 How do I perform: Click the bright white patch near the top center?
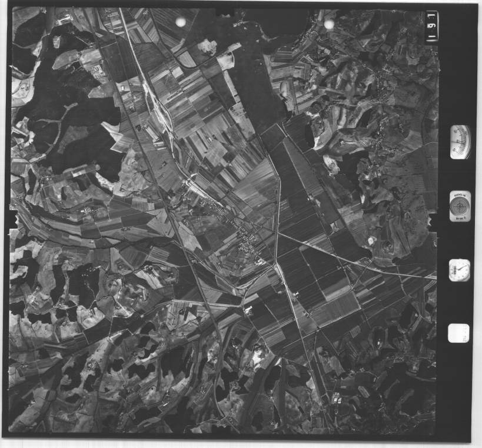[x=207, y=46]
